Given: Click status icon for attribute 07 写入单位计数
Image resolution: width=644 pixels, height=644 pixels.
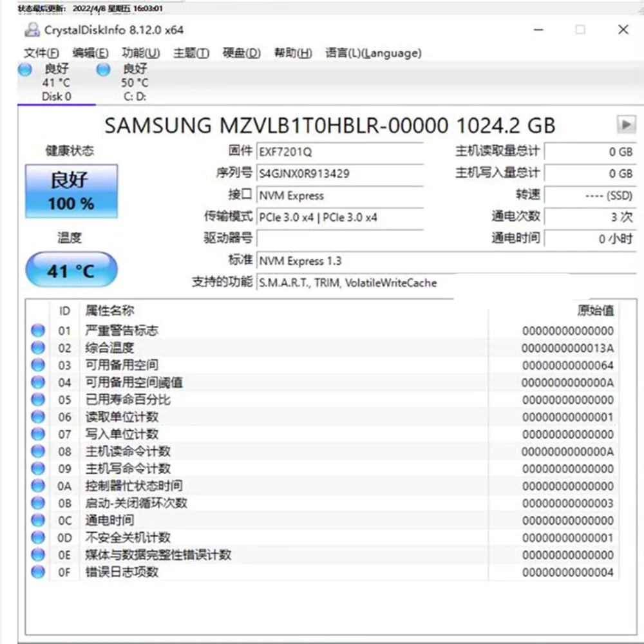Looking at the screenshot, I should coord(38,434).
